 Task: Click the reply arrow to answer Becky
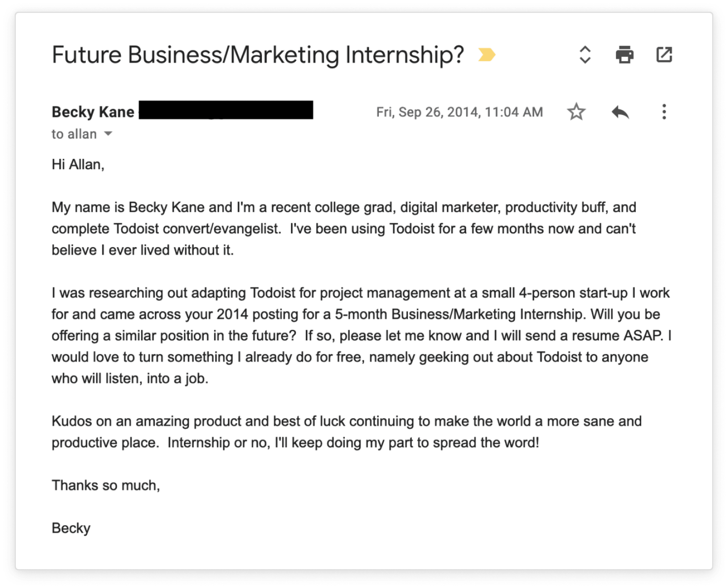(x=621, y=112)
